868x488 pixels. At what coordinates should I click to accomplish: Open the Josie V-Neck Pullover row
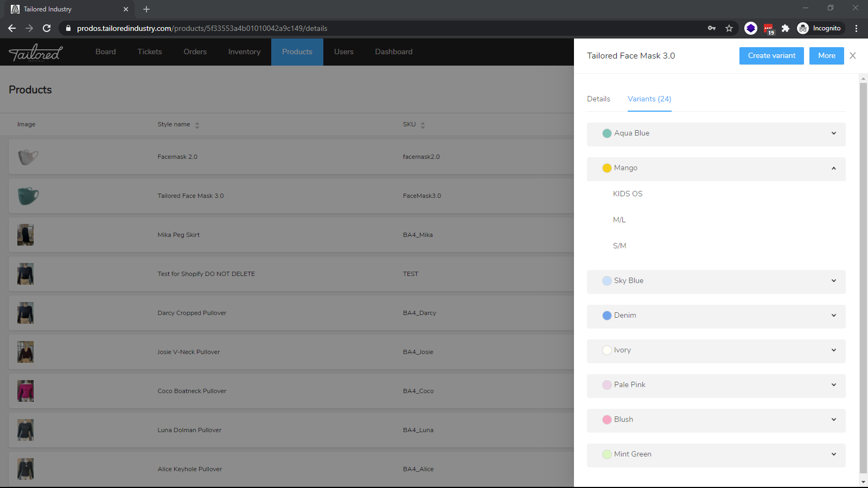pos(291,352)
